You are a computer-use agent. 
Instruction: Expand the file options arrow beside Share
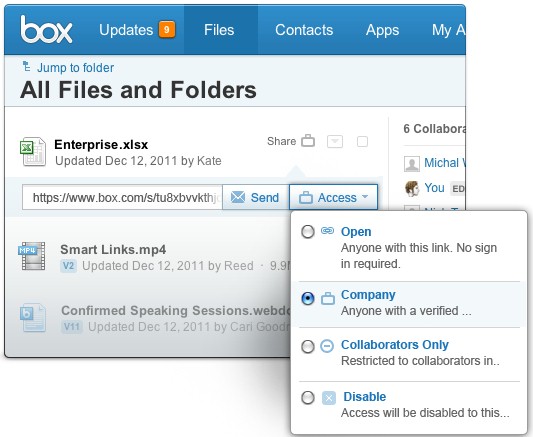tap(335, 141)
